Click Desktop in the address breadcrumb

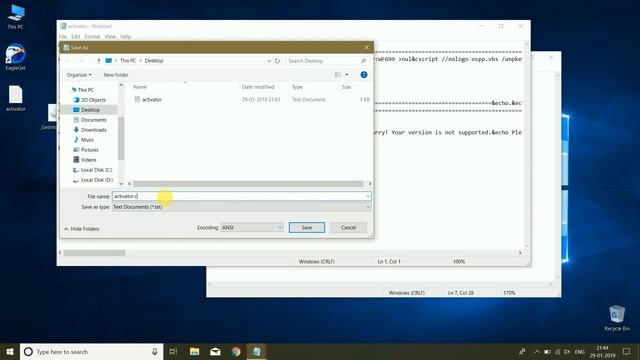[x=154, y=61]
